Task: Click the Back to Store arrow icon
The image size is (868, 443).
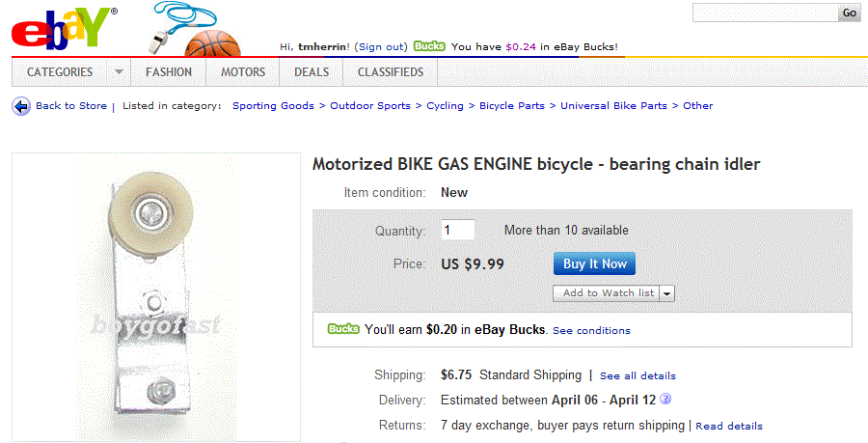Action: pyautogui.click(x=21, y=106)
